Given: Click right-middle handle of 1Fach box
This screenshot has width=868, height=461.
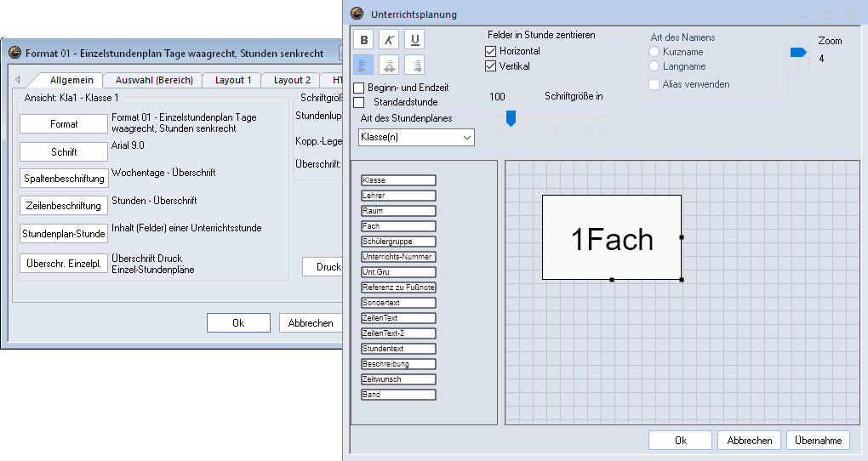Looking at the screenshot, I should pyautogui.click(x=682, y=236).
